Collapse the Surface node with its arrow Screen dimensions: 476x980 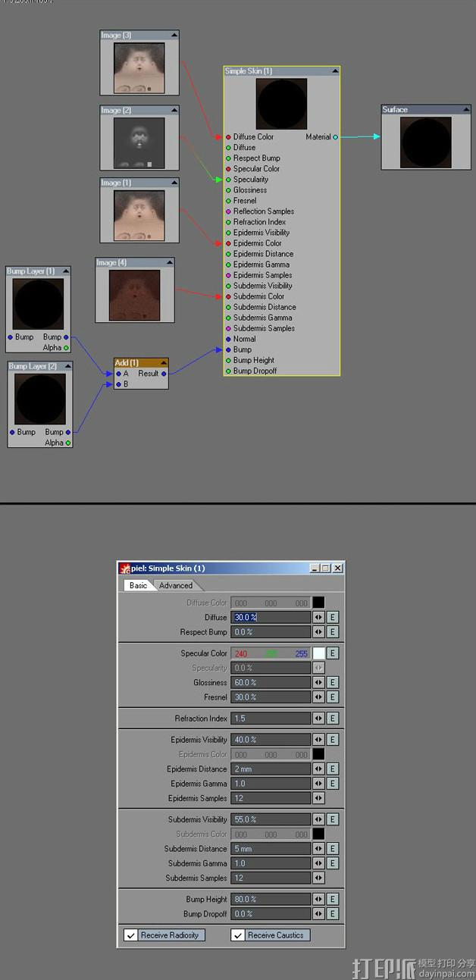pyautogui.click(x=465, y=109)
